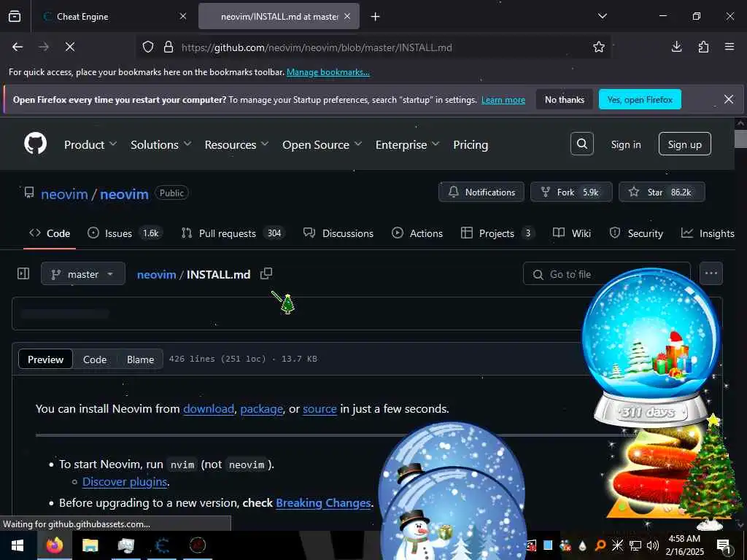Switch to the Cheat Engine tab

coord(113,16)
